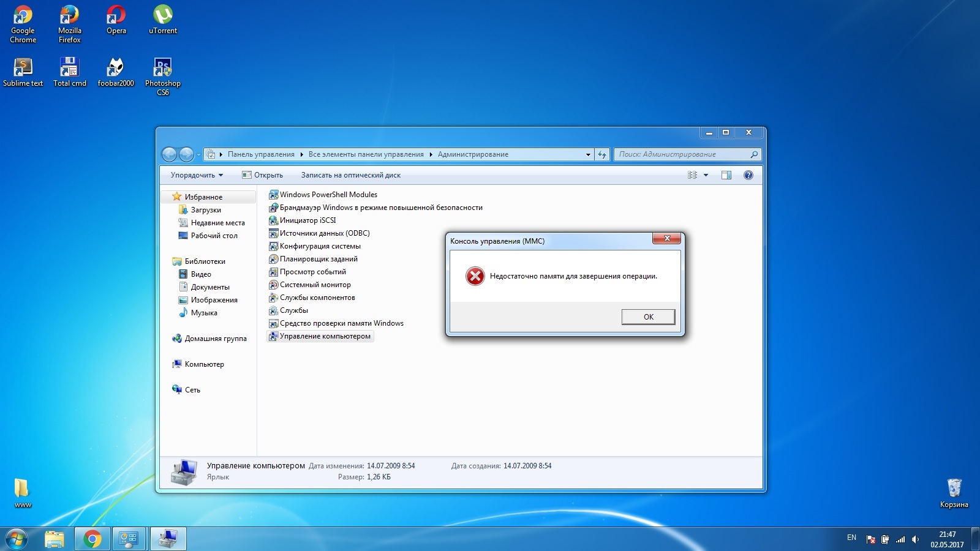This screenshot has width=980, height=551.
Task: Open the uTorrent desktop shortcut
Action: point(163,20)
